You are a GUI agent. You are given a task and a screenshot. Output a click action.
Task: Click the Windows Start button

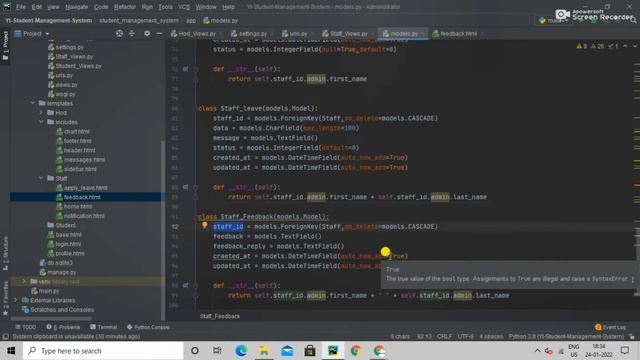tap(11, 351)
